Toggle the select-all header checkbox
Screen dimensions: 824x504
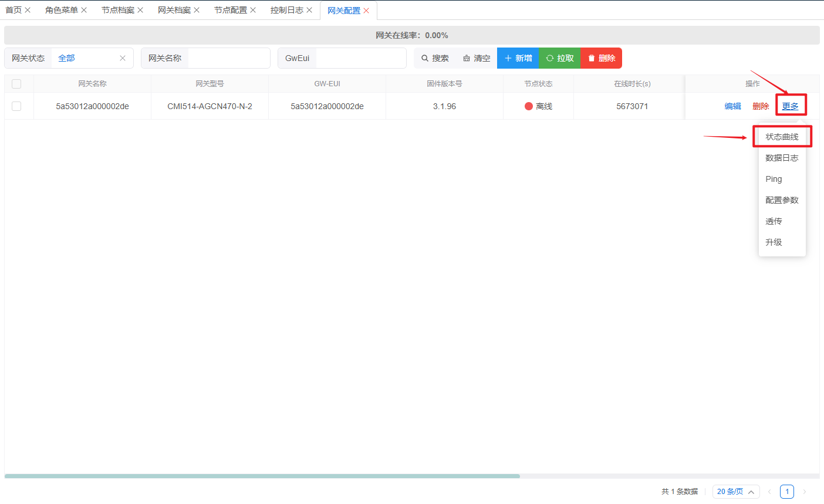tap(16, 84)
